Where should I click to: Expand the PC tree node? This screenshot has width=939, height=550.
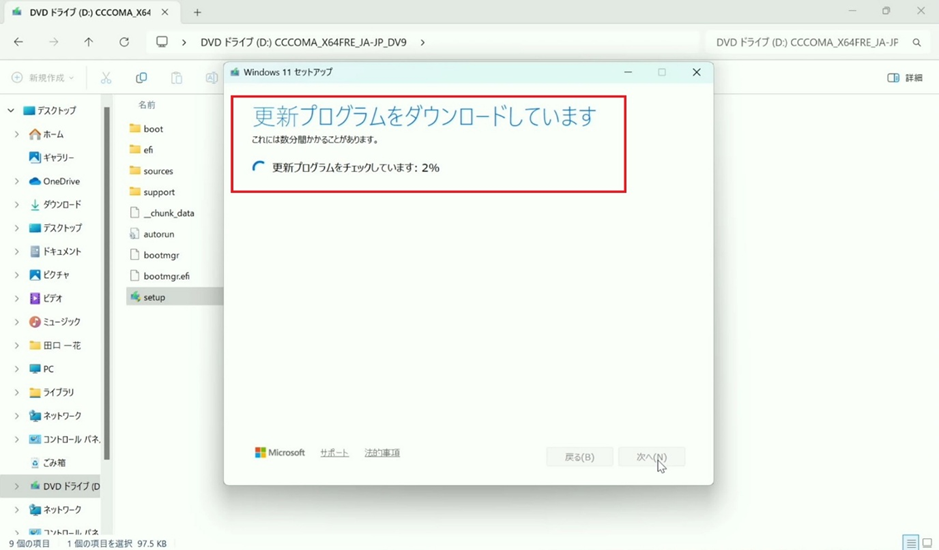tap(16, 369)
